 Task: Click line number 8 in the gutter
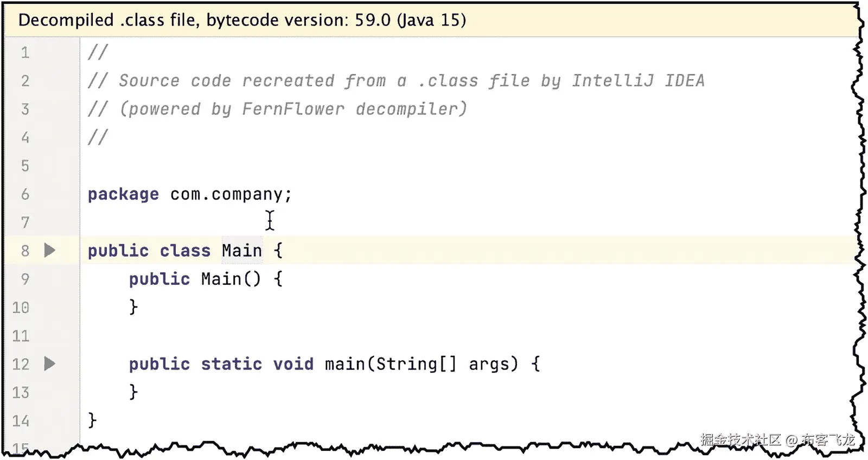[25, 250]
